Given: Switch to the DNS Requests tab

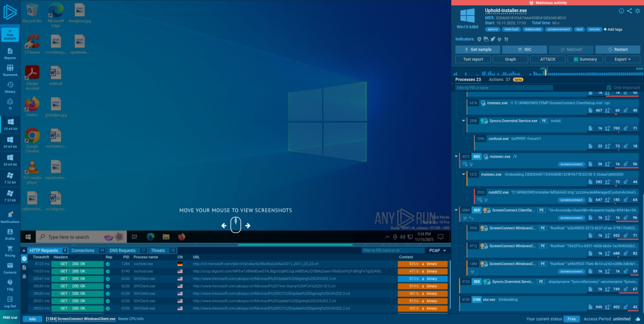Looking at the screenshot, I should tap(128, 250).
